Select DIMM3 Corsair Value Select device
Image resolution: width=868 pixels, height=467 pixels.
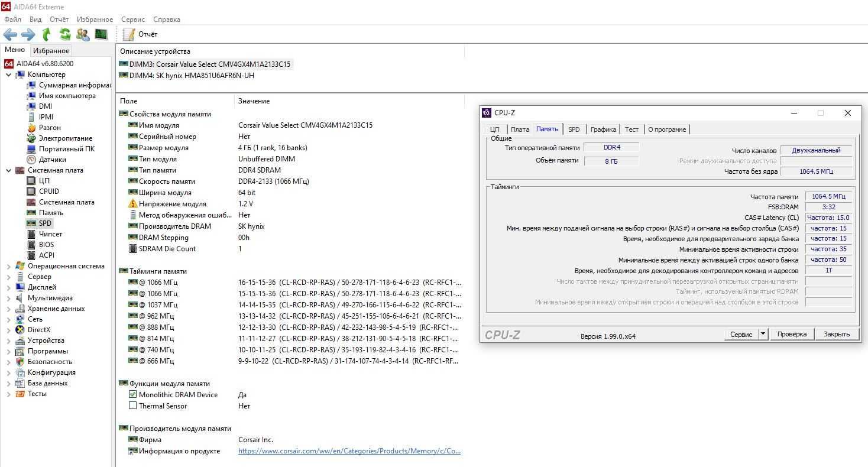[x=205, y=64]
